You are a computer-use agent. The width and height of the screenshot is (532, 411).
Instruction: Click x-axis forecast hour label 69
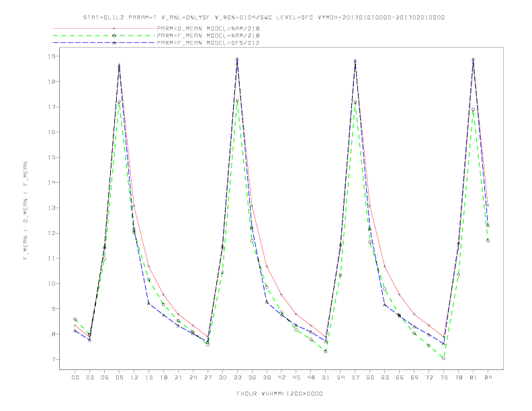coord(414,377)
